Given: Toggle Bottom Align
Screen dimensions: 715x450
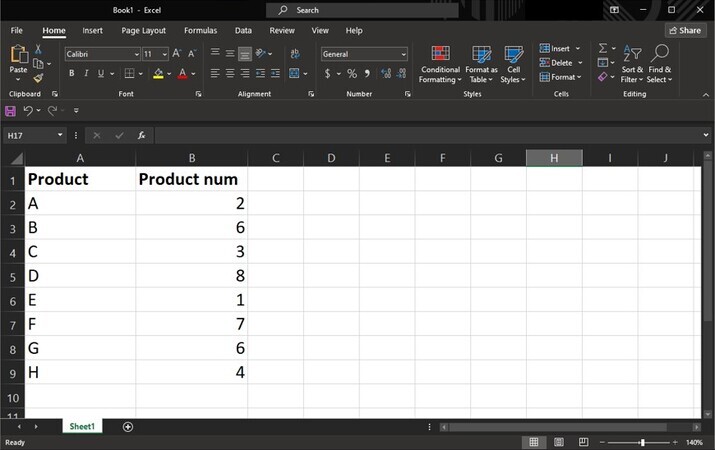Looking at the screenshot, I should [x=245, y=54].
